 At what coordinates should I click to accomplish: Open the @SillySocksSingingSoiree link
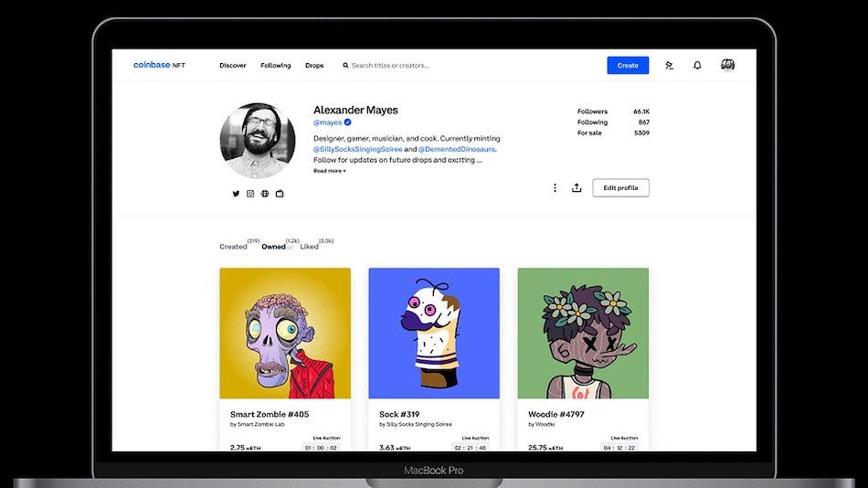pos(357,149)
